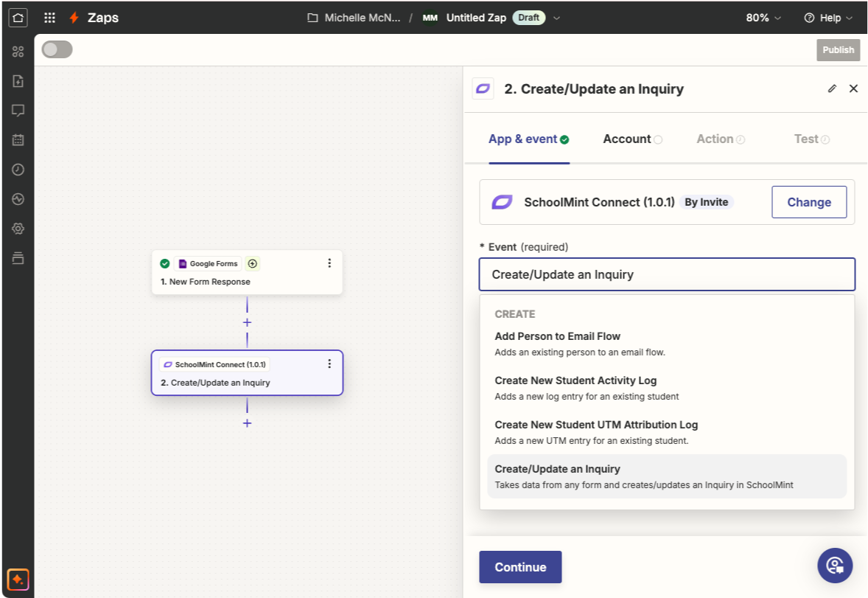This screenshot has height=598, width=868.
Task: Click the Untitled Zap title
Action: point(476,18)
